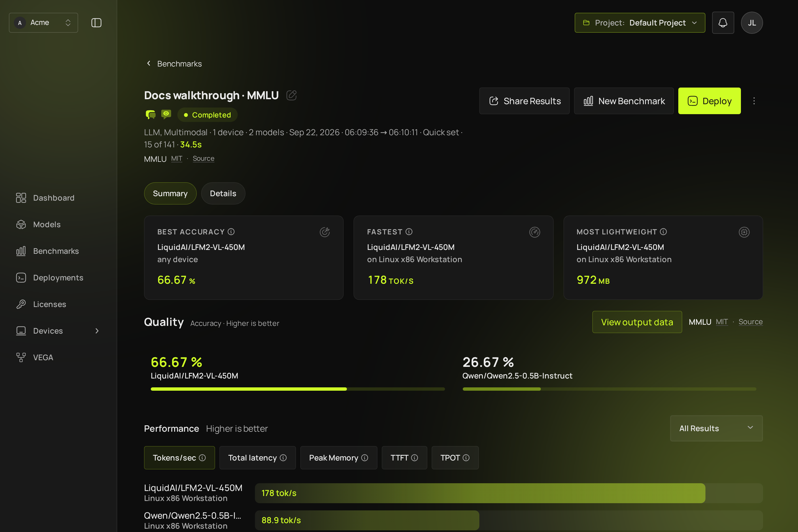Expand the Devices submenu chevron
798x532 pixels.
[97, 331]
